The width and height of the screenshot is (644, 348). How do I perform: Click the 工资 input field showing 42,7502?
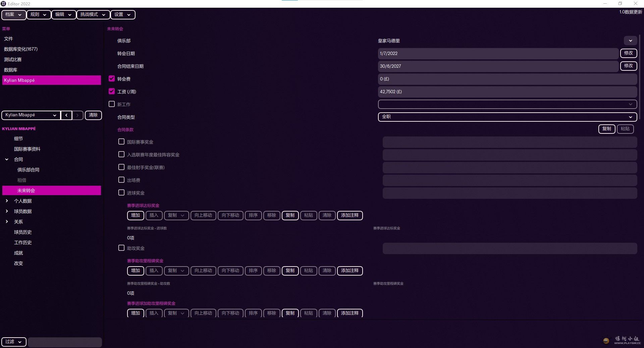pos(507,92)
